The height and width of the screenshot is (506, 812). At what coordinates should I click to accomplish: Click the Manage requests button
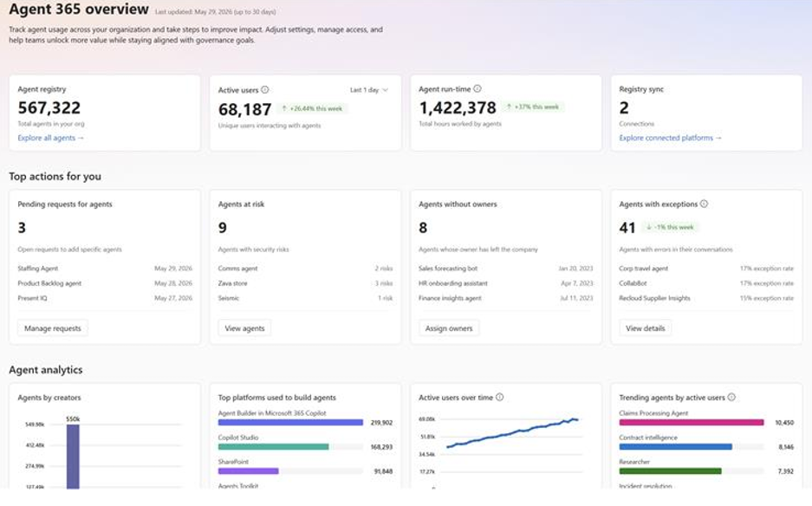click(x=53, y=328)
